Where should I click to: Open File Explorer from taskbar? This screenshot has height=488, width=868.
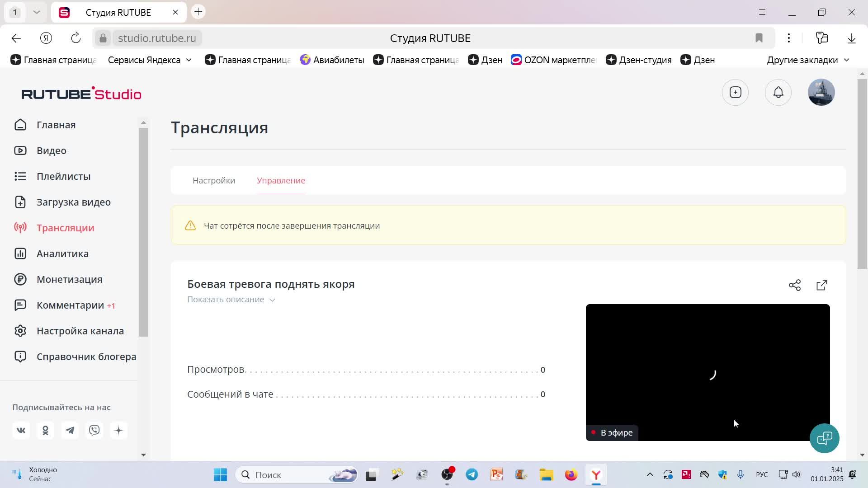pyautogui.click(x=546, y=474)
